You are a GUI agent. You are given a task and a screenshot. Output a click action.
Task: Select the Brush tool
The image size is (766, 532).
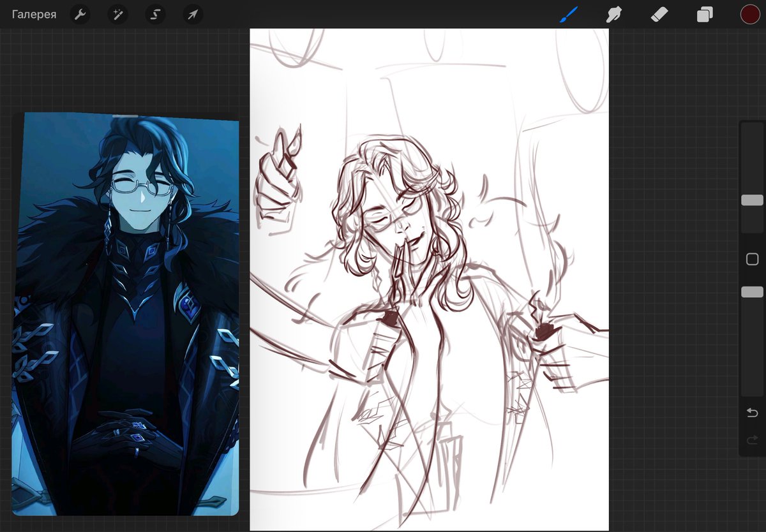pos(568,14)
